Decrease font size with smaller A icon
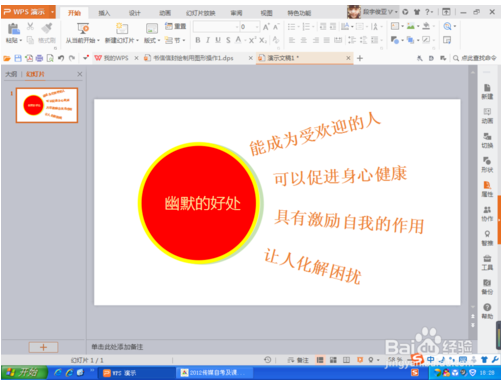The width and height of the screenshot is (501, 382). point(276,27)
